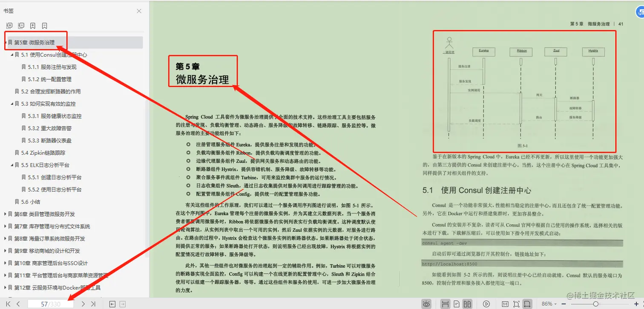
Task: Select the fit-to-page view icon
Action: (x=517, y=303)
